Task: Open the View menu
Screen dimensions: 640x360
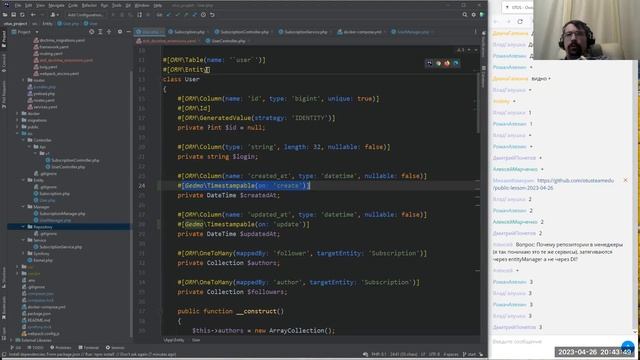Action: click(x=40, y=5)
